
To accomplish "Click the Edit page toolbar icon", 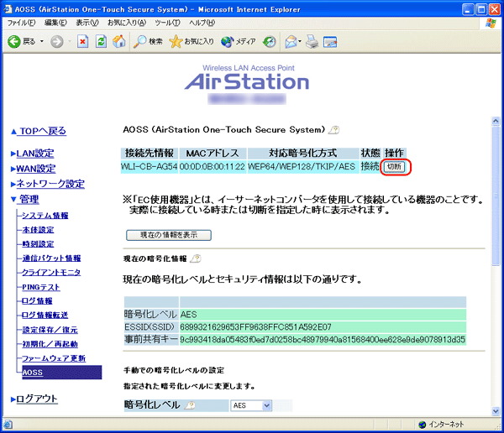I will pyautogui.click(x=330, y=42).
